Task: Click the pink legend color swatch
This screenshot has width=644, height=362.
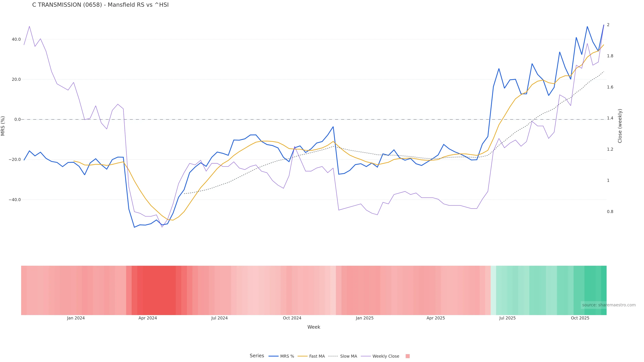Action: point(408,356)
